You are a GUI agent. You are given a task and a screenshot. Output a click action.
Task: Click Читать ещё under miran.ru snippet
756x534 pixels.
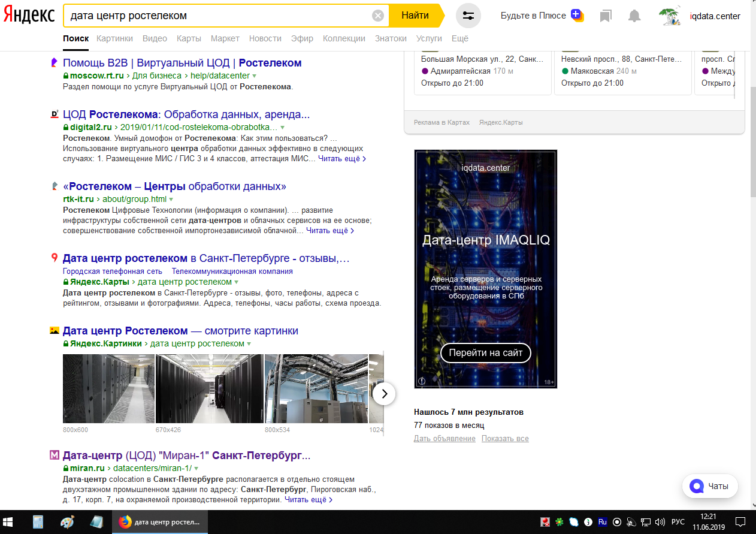point(309,499)
